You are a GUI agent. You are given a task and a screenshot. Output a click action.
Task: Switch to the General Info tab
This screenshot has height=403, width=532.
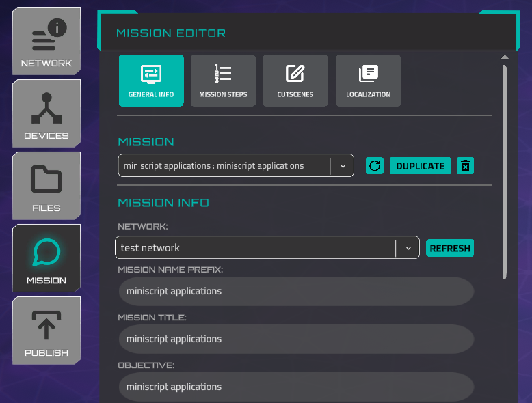tap(151, 81)
